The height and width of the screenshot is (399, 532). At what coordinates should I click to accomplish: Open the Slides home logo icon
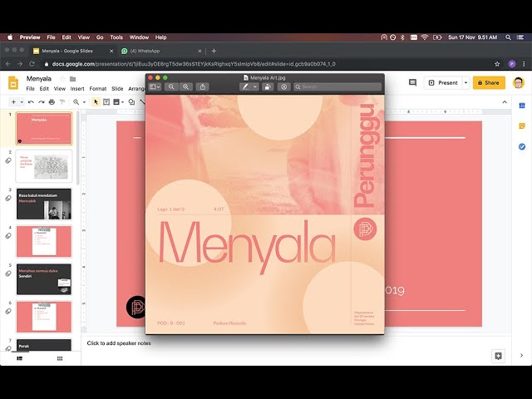[13, 83]
